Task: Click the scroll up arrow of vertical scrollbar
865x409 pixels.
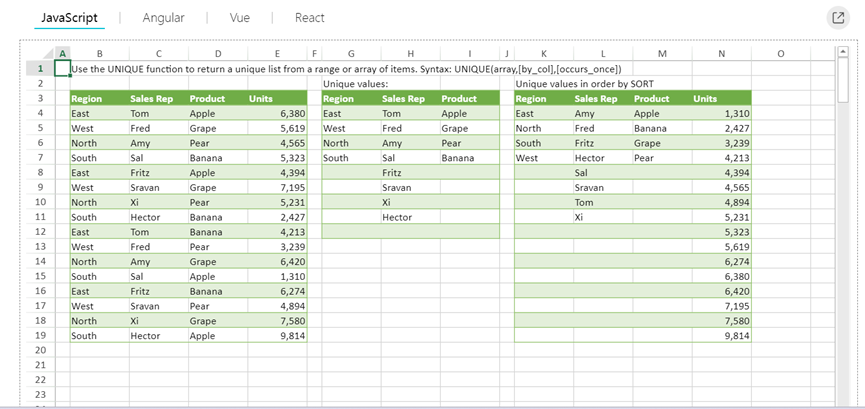Action: click(842, 52)
